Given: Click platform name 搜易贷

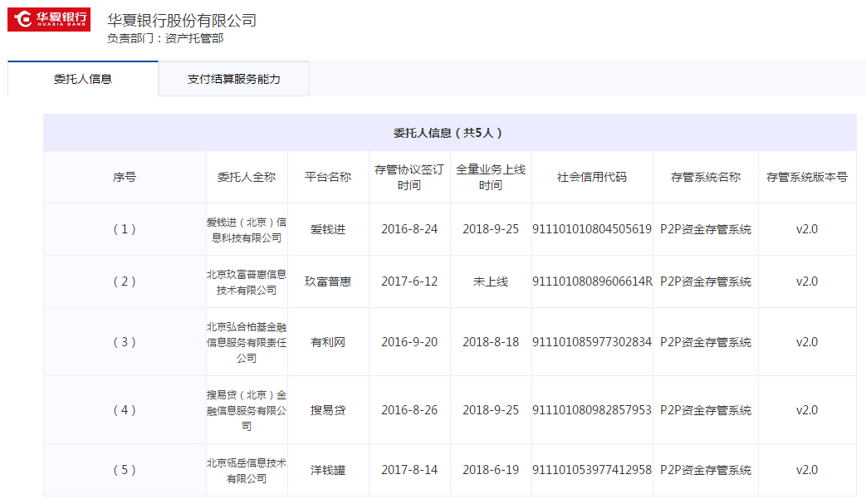Looking at the screenshot, I should [328, 410].
